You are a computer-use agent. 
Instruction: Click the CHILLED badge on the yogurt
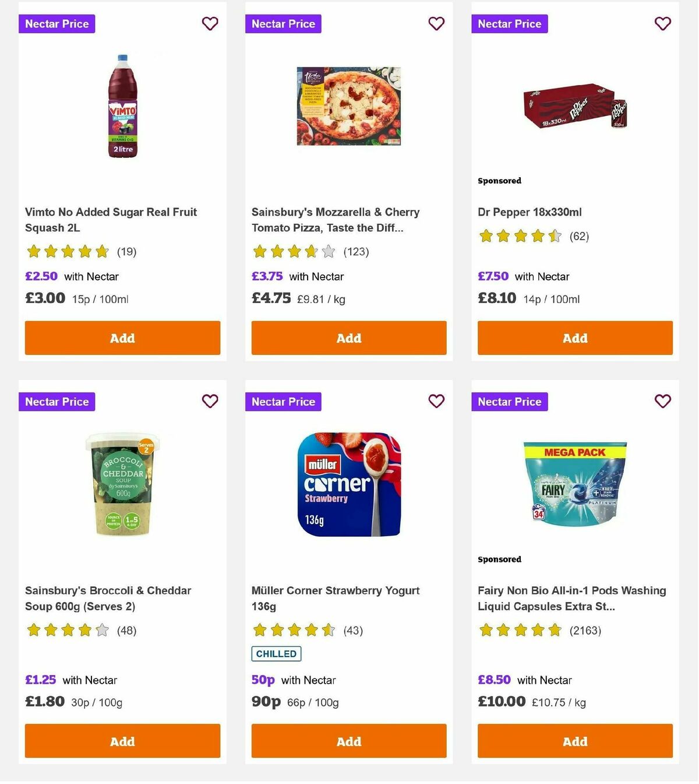(x=276, y=654)
